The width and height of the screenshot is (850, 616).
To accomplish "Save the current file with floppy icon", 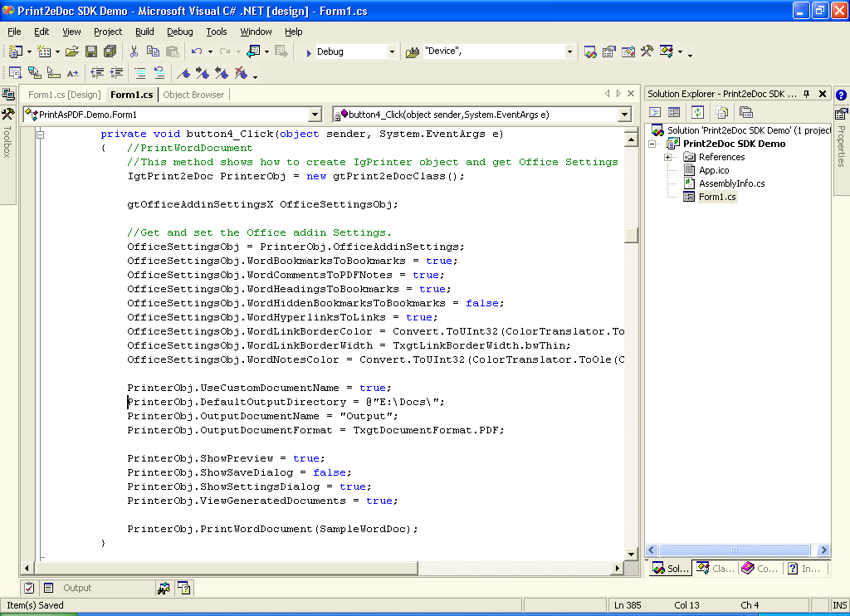I will point(91,51).
